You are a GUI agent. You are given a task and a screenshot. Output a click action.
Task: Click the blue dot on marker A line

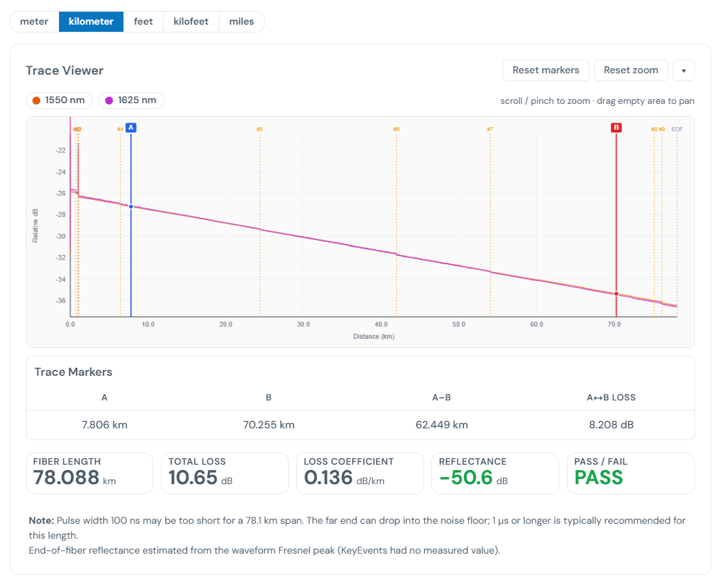click(x=131, y=206)
